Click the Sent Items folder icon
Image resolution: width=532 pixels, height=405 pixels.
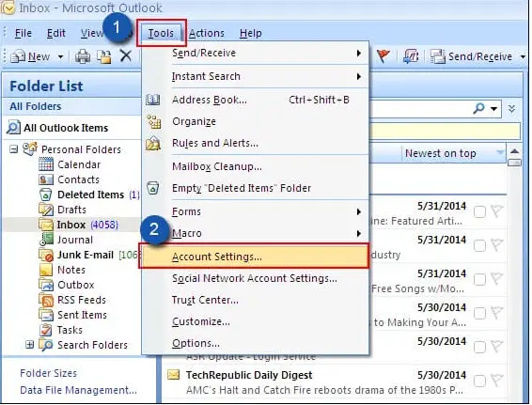[x=46, y=315]
